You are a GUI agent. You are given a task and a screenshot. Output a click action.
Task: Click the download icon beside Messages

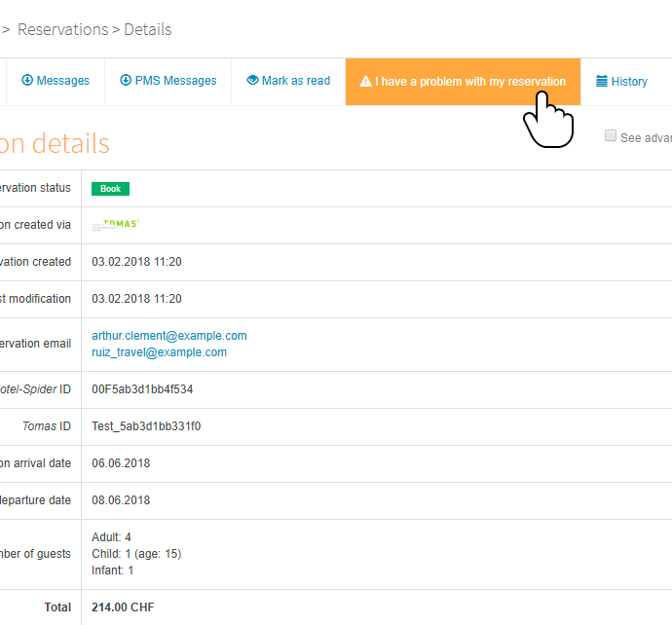27,81
